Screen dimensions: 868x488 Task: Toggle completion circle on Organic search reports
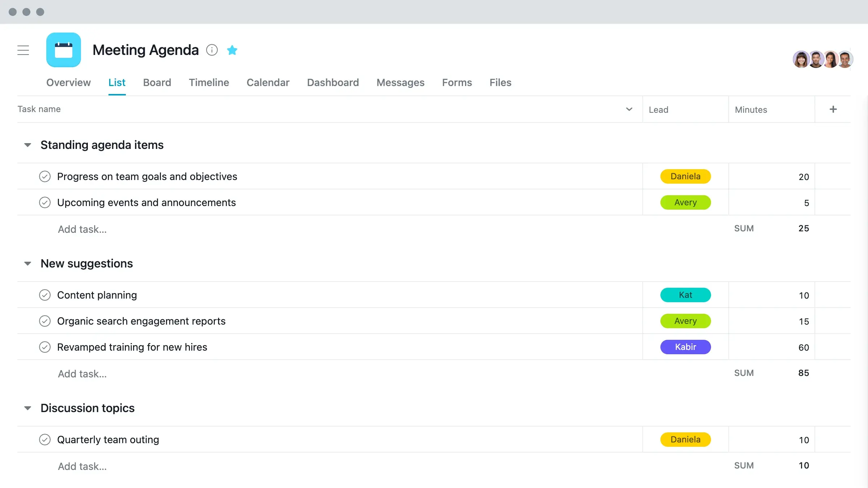point(44,321)
